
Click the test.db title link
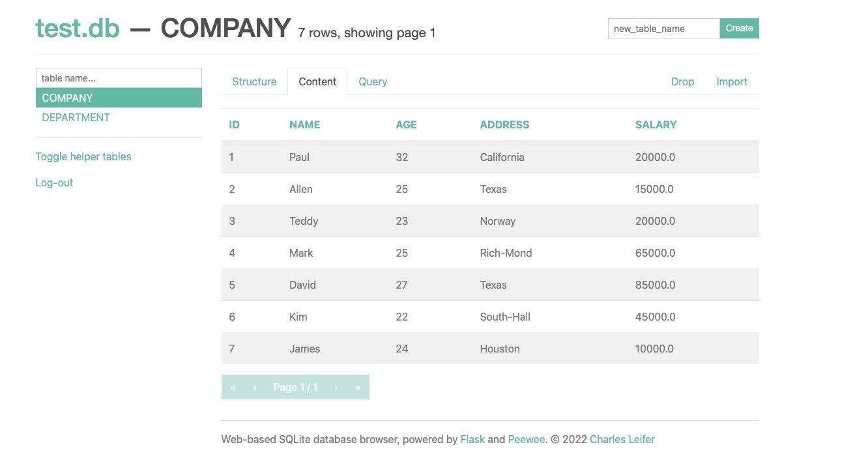tap(78, 28)
